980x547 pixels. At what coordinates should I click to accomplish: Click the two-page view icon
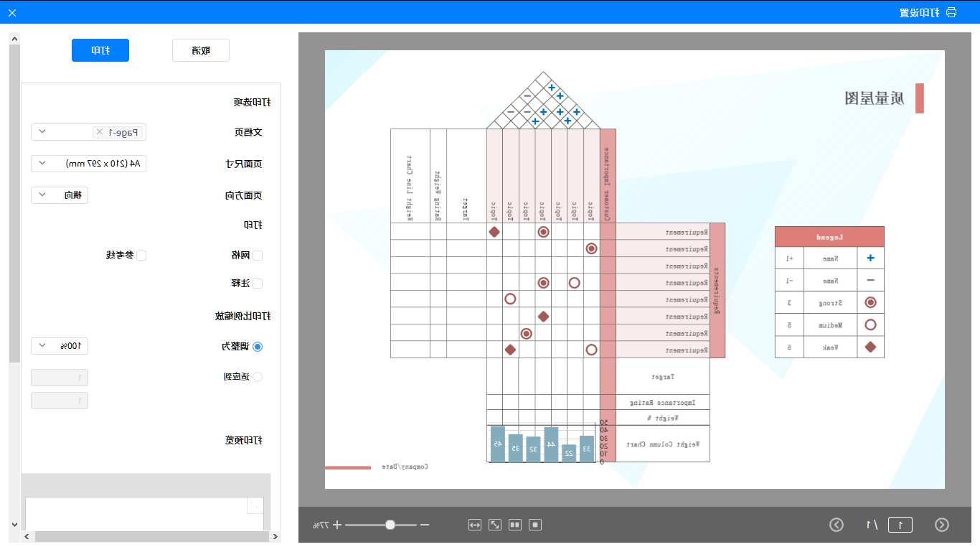(514, 525)
